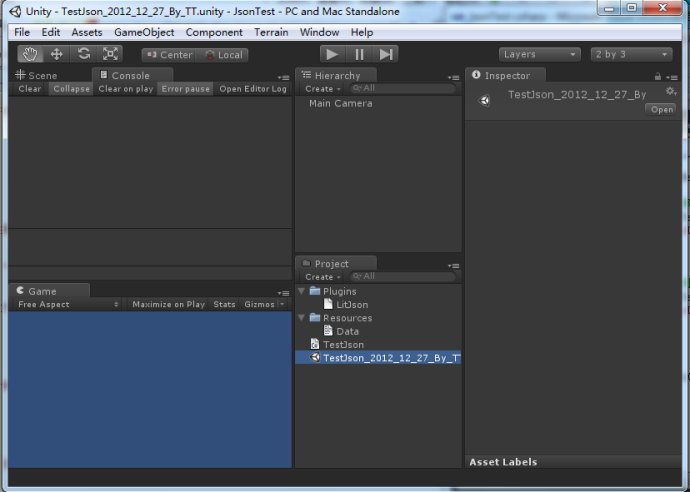The image size is (690, 492).
Task: Open the Help menu
Action: click(362, 33)
